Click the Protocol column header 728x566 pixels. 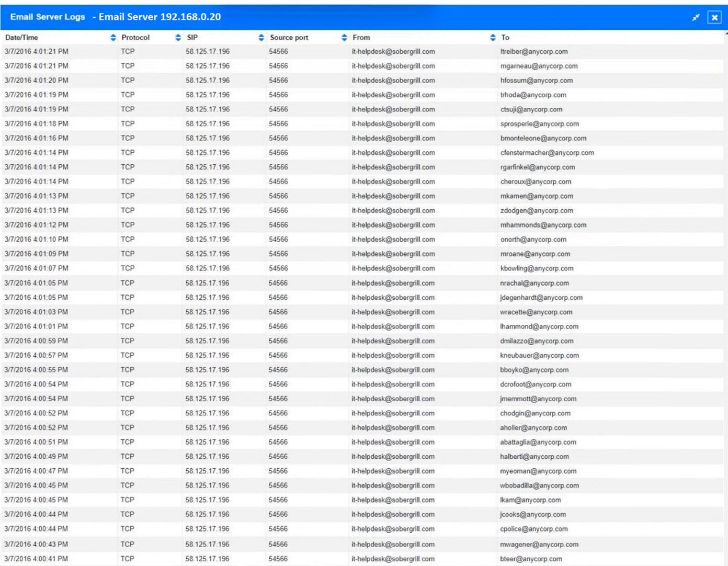pyautogui.click(x=135, y=38)
